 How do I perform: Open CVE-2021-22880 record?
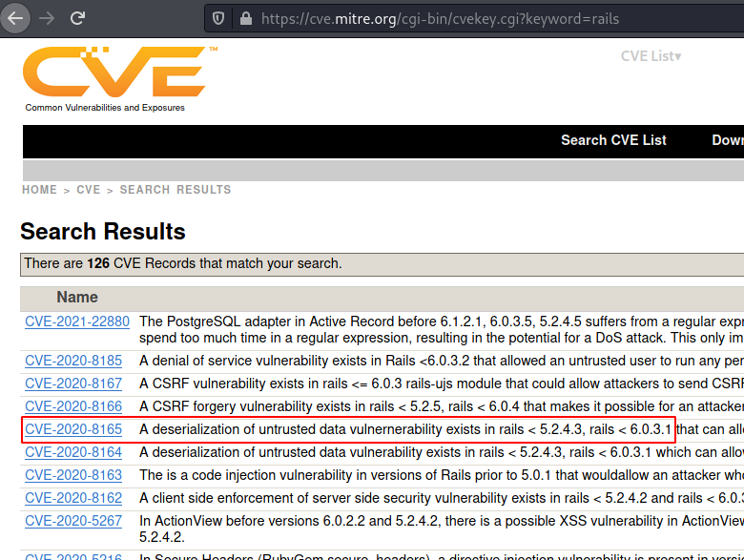tap(77, 321)
